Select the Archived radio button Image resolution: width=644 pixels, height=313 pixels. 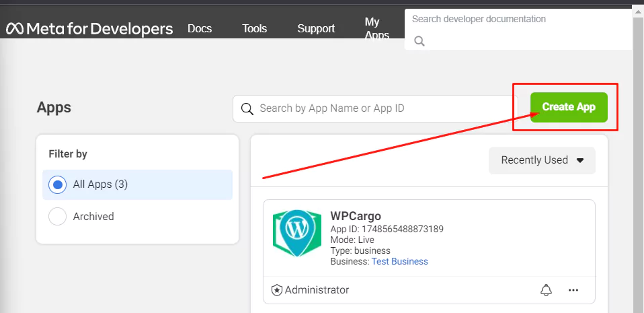[x=58, y=216]
